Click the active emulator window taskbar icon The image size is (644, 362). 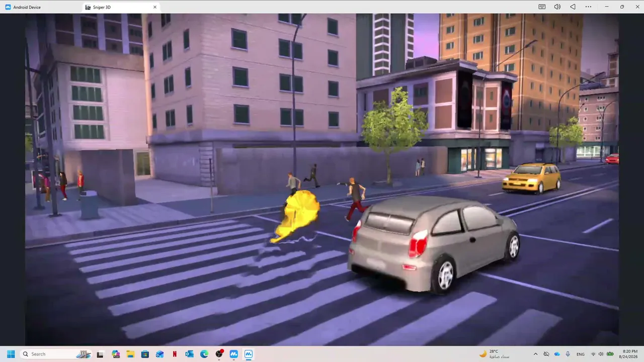coord(249,354)
